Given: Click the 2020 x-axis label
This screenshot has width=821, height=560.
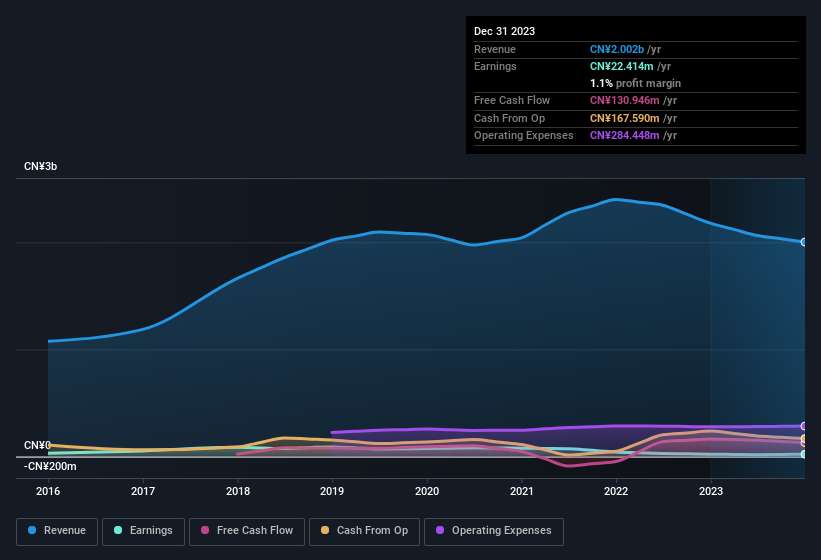Looking at the screenshot, I should [427, 491].
